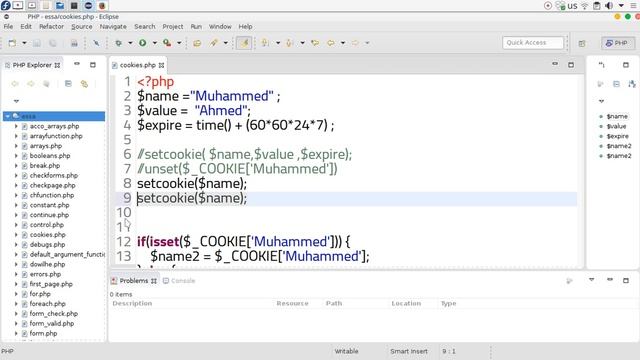Select debugs.php in PHP Explorer
This screenshot has height=360, width=640.
[x=47, y=244]
